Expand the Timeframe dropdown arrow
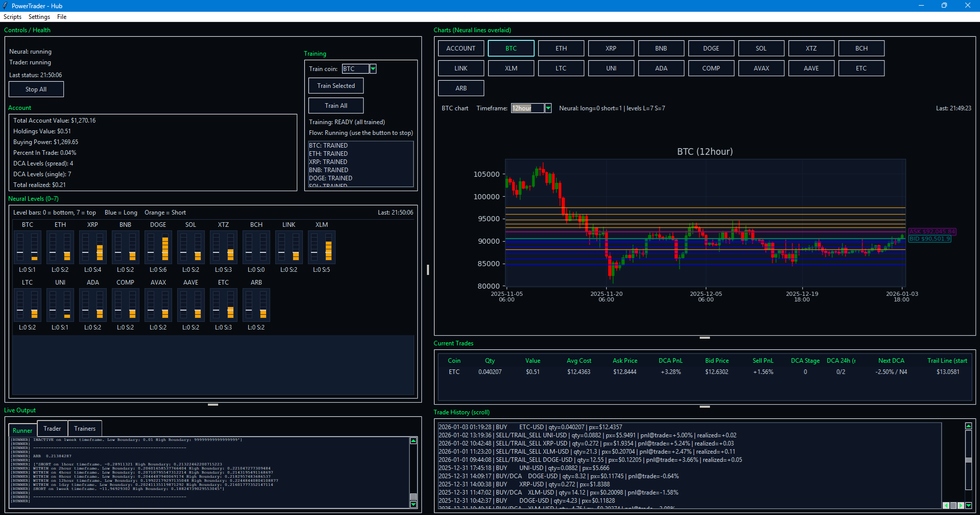 548,108
